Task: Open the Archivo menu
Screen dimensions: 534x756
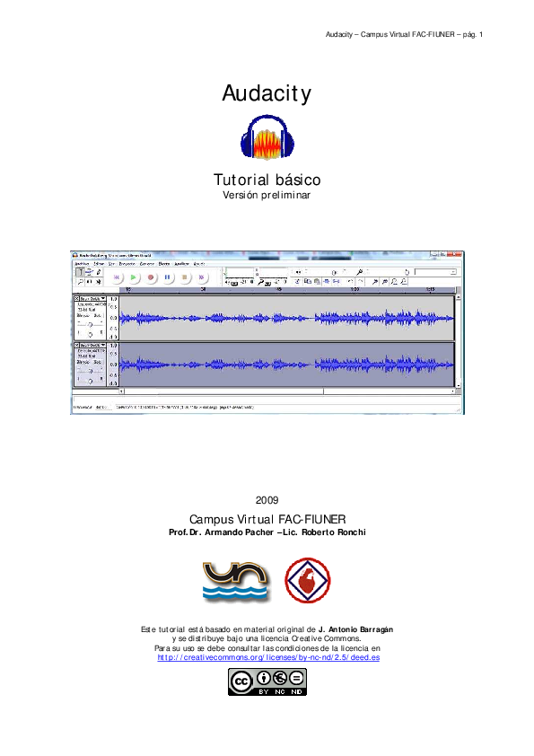Action: (82, 264)
